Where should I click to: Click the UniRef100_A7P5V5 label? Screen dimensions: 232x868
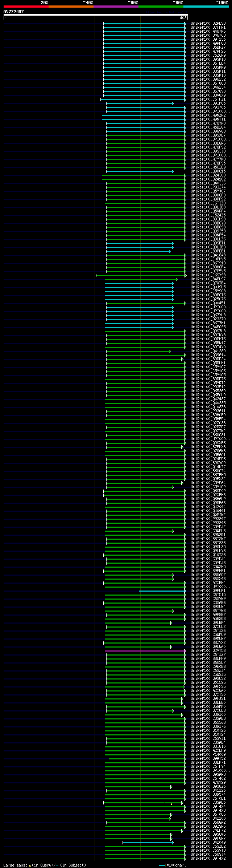[x=208, y=271]
